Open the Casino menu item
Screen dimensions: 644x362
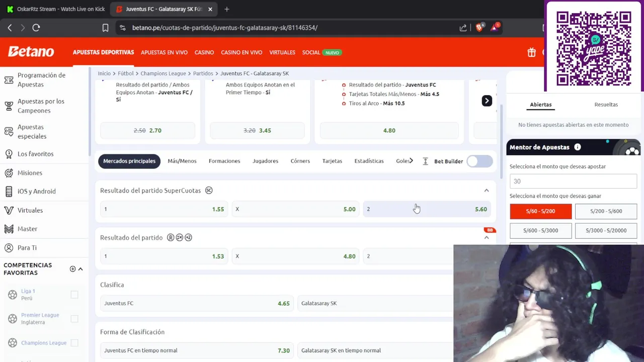click(x=204, y=52)
